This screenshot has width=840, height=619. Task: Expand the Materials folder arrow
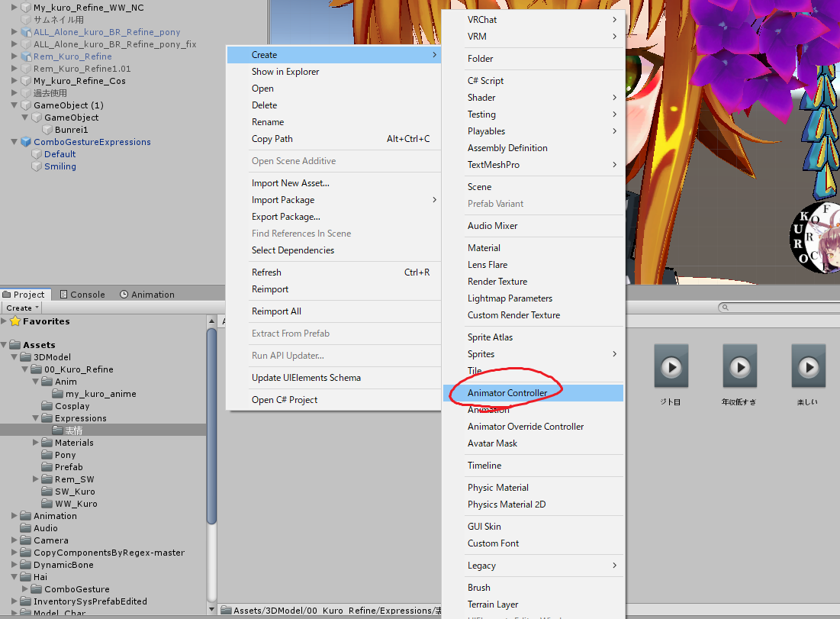pyautogui.click(x=36, y=443)
